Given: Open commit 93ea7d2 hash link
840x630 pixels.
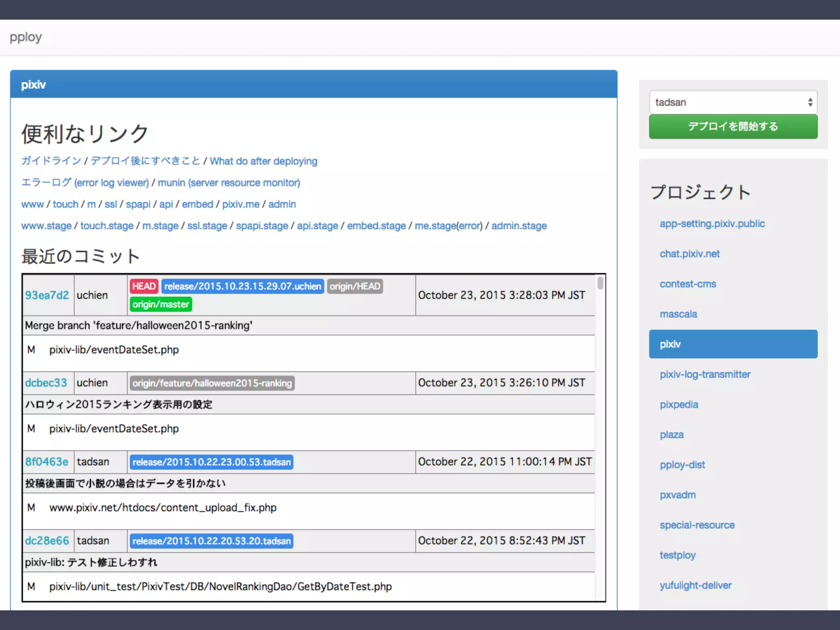Looking at the screenshot, I should (47, 295).
